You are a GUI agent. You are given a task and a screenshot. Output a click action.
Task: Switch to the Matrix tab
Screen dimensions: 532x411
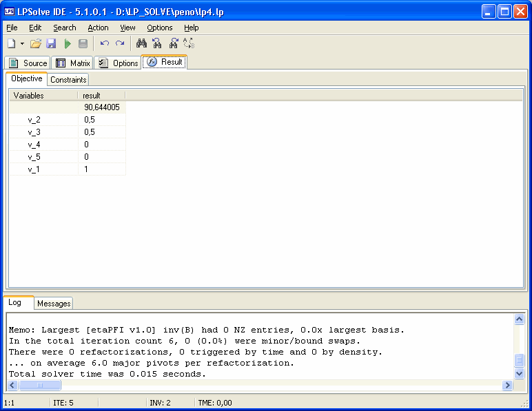[x=73, y=63]
